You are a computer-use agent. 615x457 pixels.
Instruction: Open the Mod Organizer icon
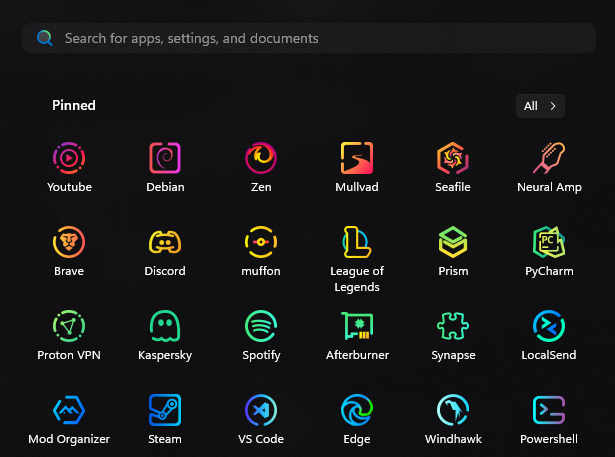click(x=69, y=410)
